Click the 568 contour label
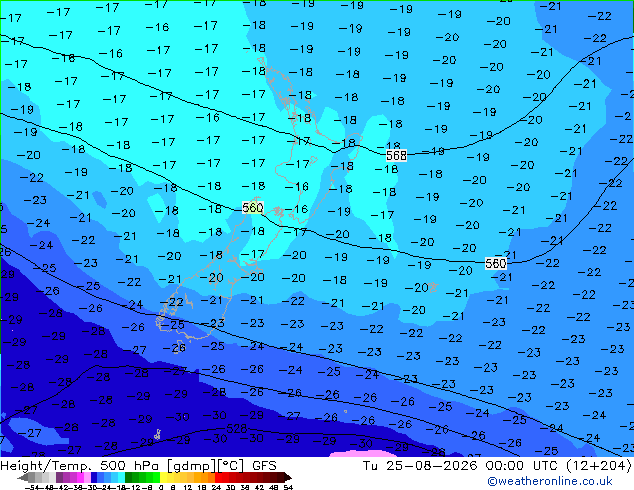Viewport: 634px width, 490px height. (x=396, y=155)
